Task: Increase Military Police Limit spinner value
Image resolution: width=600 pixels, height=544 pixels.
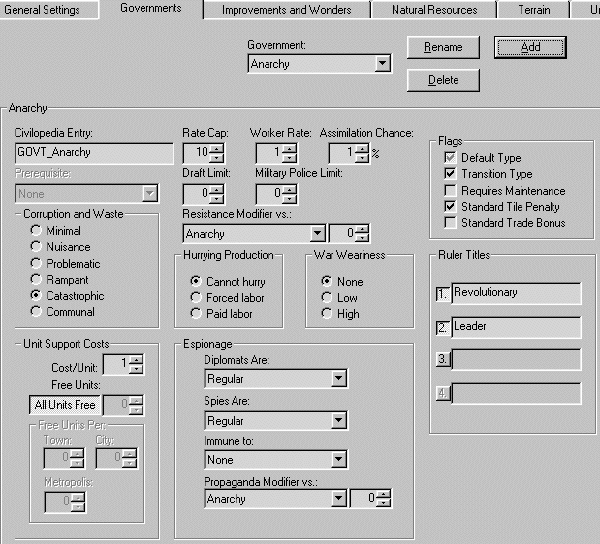Action: tap(290, 188)
